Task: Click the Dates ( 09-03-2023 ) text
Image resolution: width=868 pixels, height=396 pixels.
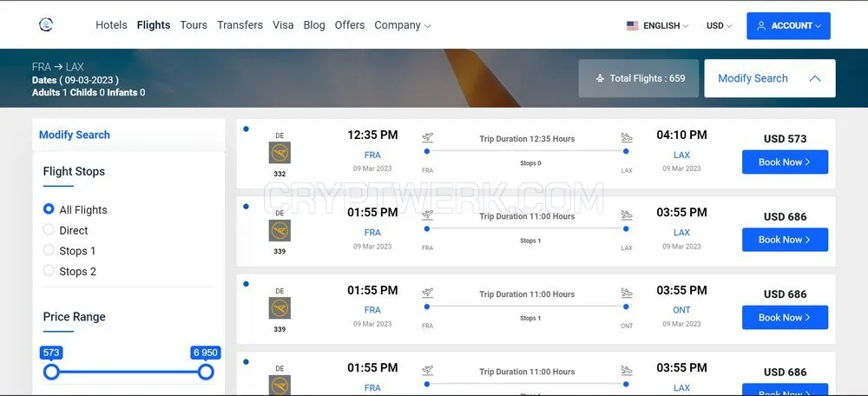Action: click(x=76, y=80)
